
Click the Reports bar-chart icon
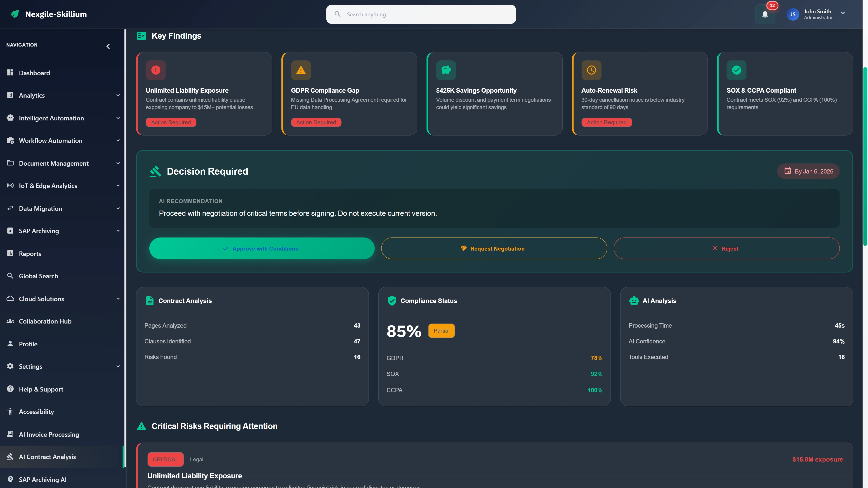pyautogui.click(x=10, y=253)
